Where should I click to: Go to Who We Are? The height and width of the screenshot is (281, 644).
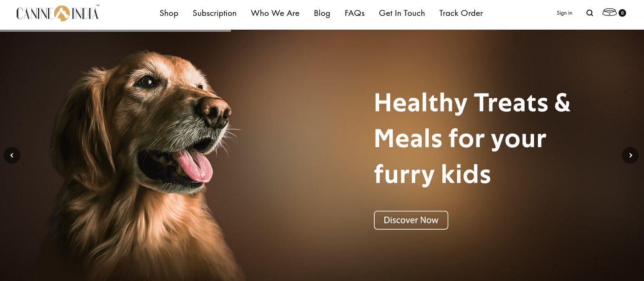pos(275,13)
